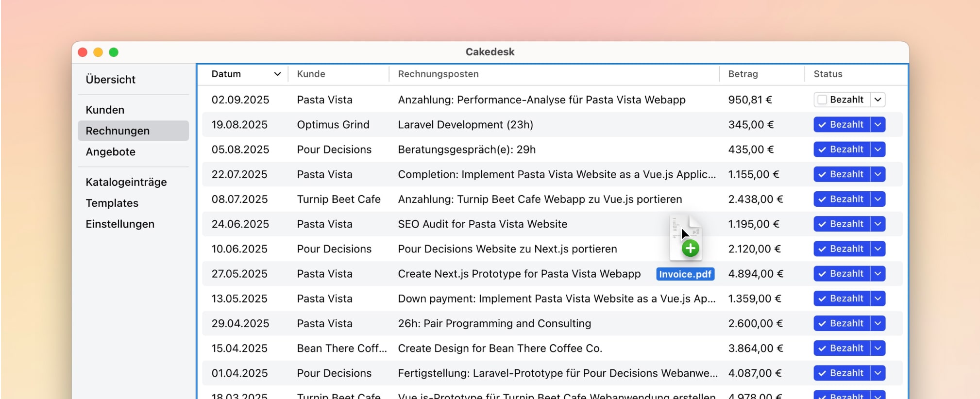This screenshot has width=980, height=399.
Task: Open status chevron on the 13.05.2025 row
Action: [878, 299]
